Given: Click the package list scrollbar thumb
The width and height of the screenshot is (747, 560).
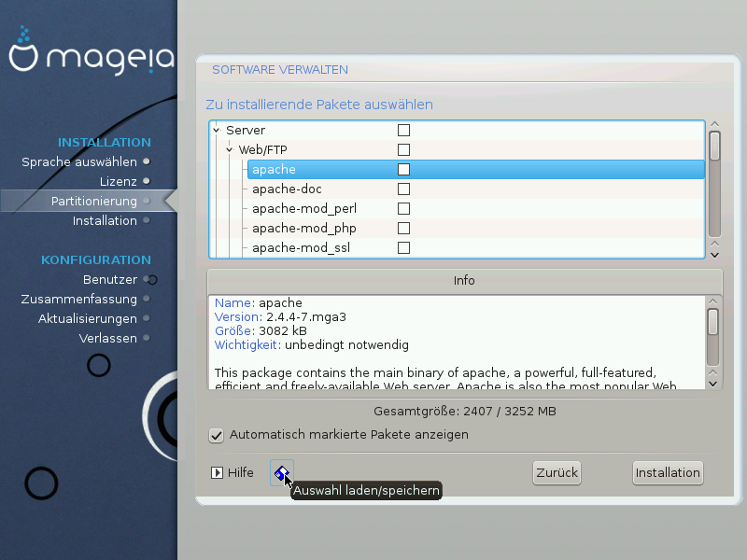Looking at the screenshot, I should click(714, 146).
